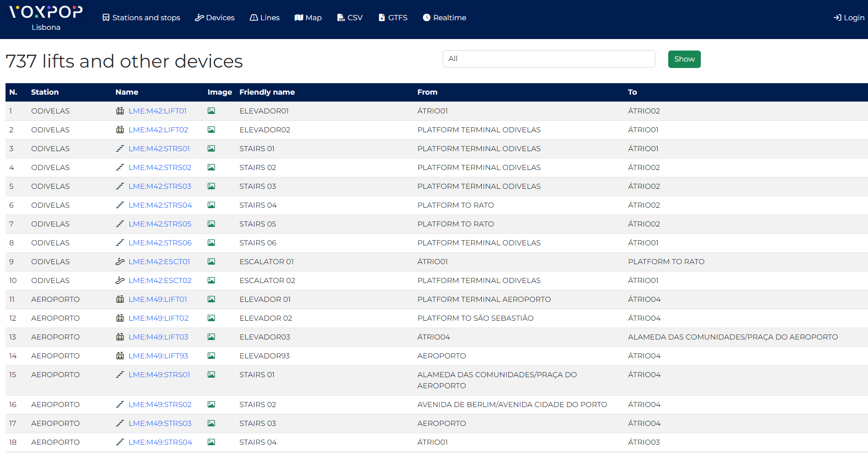Open device link LME:M42:ESCT01

point(159,261)
